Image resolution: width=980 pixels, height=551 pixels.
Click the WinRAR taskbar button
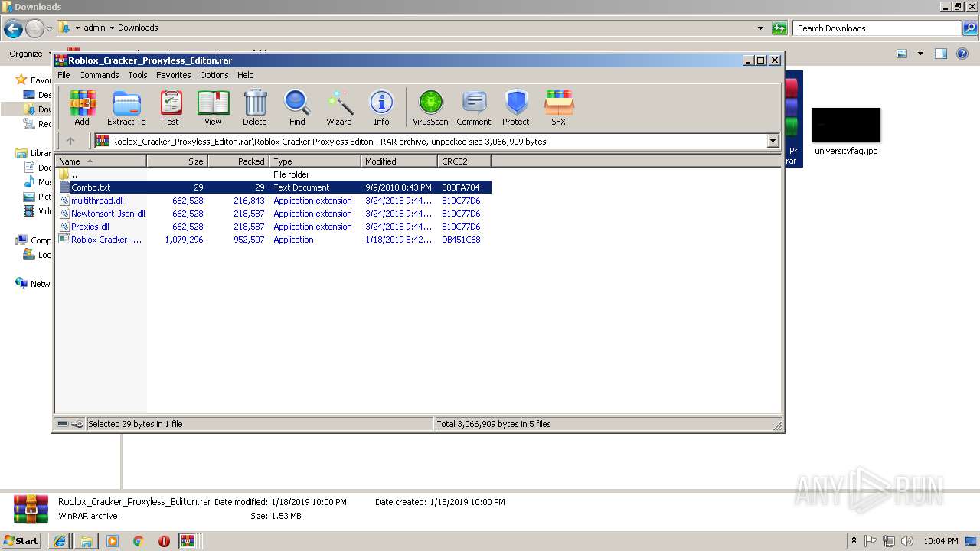point(190,541)
